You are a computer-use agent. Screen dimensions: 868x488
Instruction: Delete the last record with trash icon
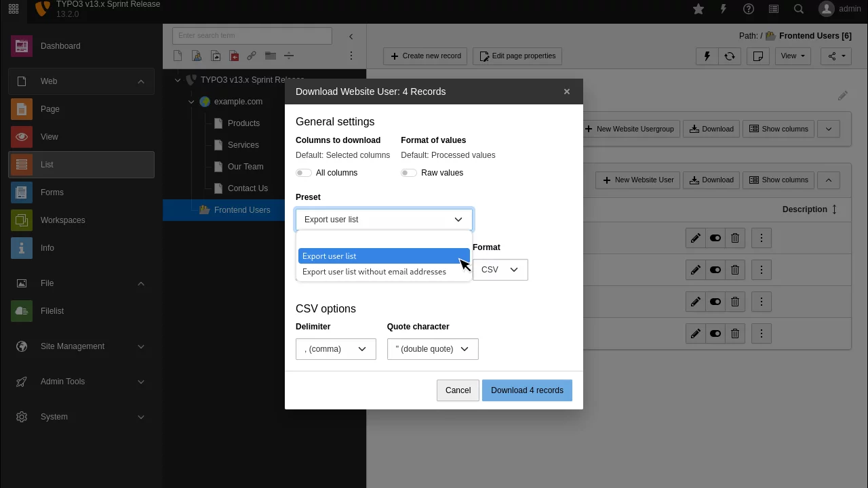pyautogui.click(x=735, y=333)
